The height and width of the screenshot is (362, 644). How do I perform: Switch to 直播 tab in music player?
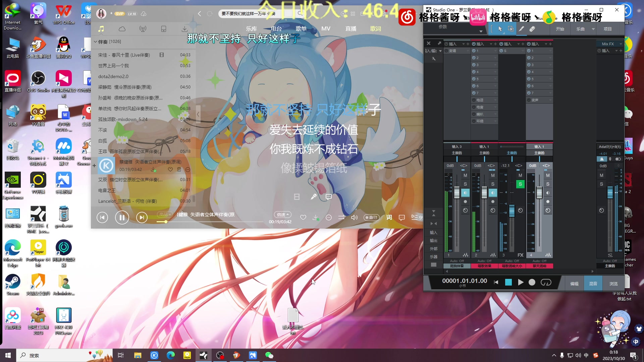pyautogui.click(x=351, y=29)
